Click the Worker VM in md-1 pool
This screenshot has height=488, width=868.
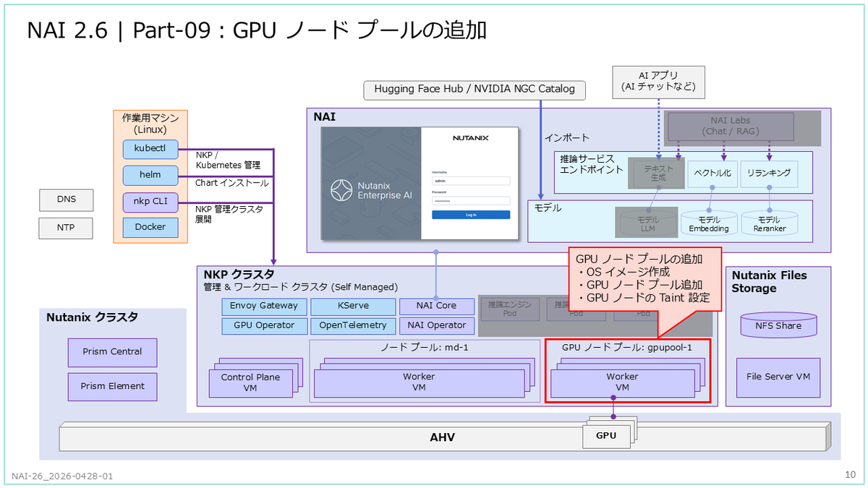tap(419, 383)
